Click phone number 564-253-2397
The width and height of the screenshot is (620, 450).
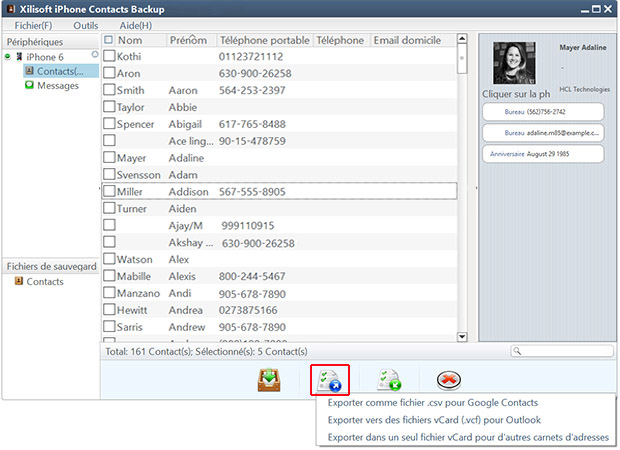click(252, 90)
